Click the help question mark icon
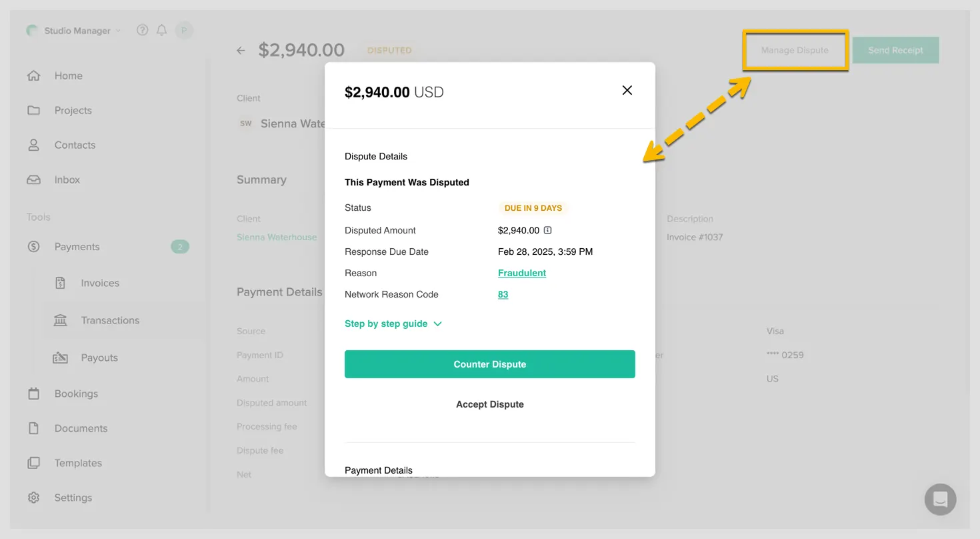980x539 pixels. coord(142,30)
